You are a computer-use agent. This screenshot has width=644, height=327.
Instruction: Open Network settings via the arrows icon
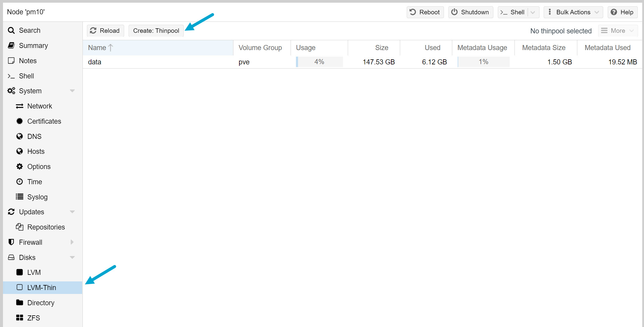[19, 106]
